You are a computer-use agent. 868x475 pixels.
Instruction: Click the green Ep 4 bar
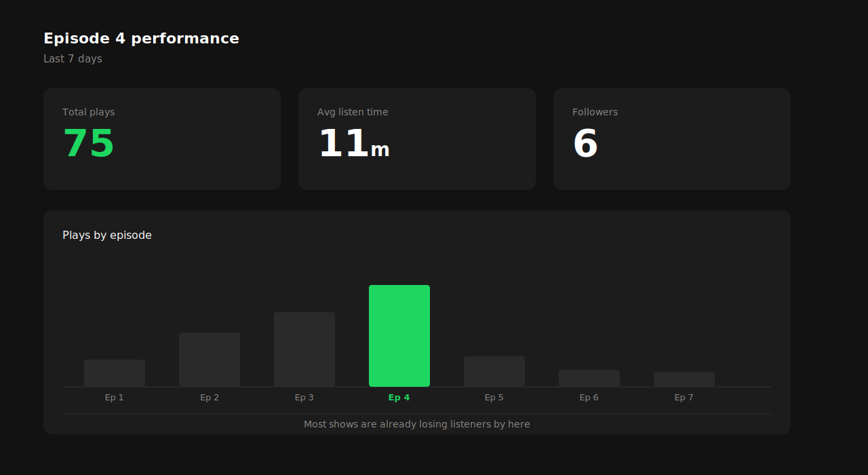point(399,336)
